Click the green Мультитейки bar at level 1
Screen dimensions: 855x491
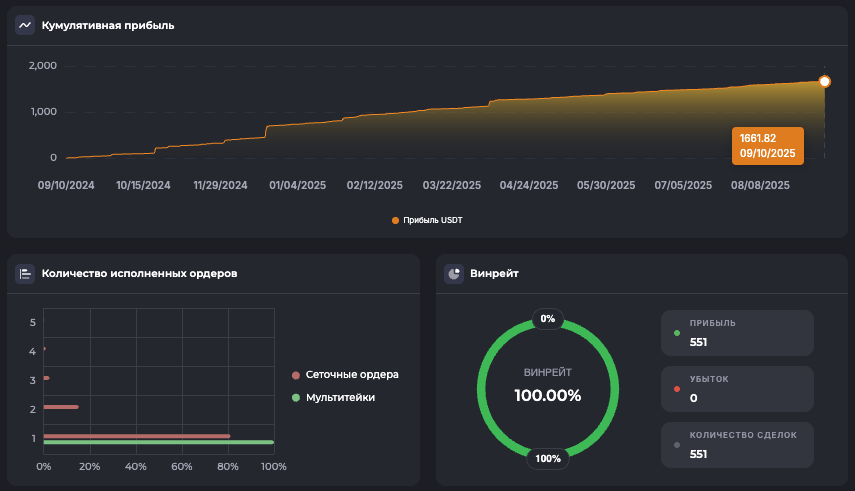coord(158,442)
